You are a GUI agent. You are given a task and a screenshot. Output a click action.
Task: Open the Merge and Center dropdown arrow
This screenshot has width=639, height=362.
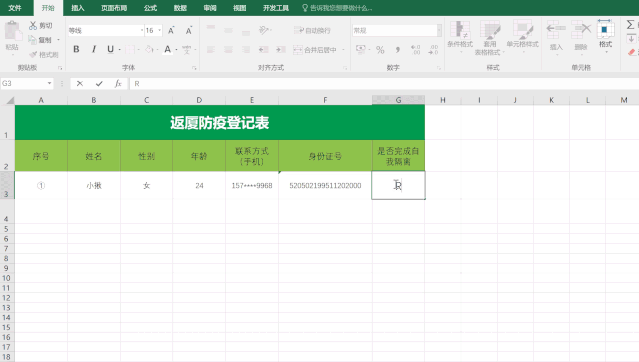click(x=344, y=50)
